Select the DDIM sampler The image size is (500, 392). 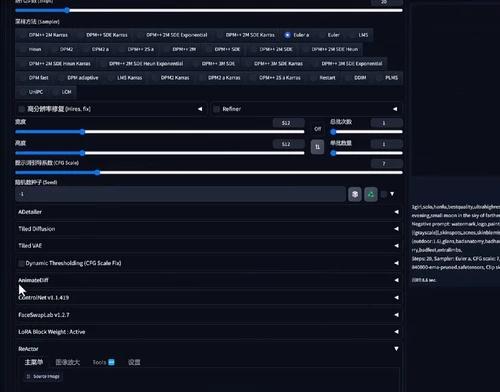(x=357, y=78)
